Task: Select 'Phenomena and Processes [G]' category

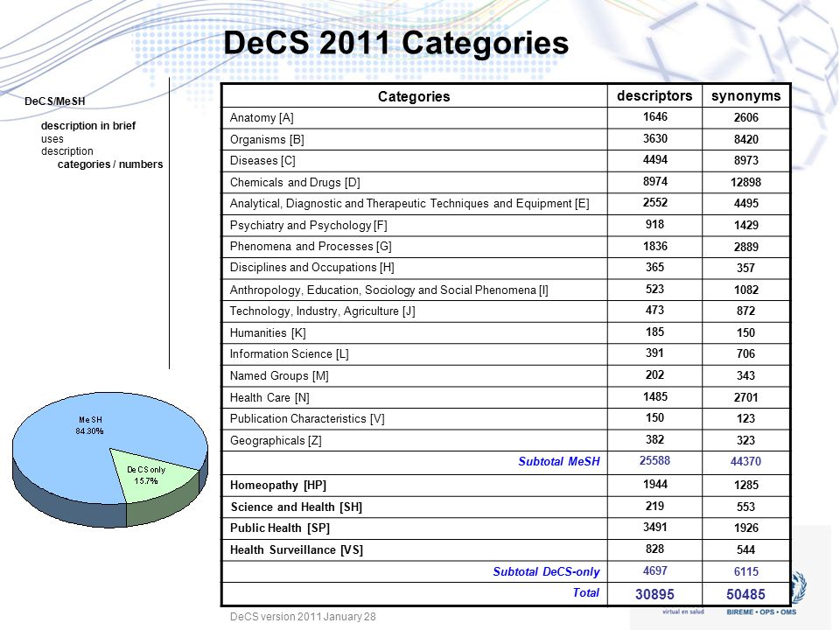Action: (x=311, y=247)
